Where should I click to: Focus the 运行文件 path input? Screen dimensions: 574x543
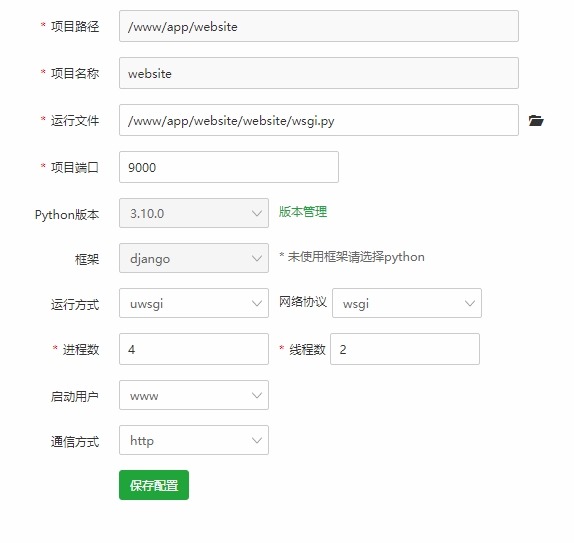point(318,120)
